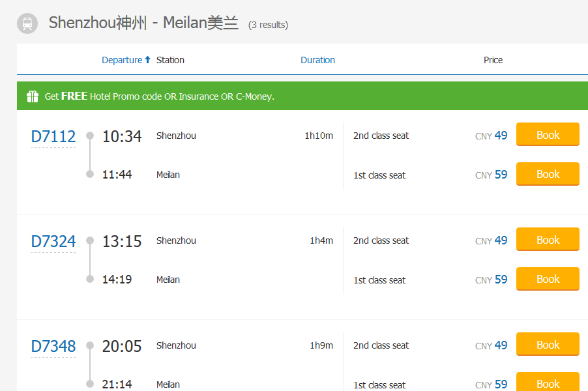Viewport: 588px width, 391px height.
Task: Book D7324 2nd class seat
Action: (548, 240)
